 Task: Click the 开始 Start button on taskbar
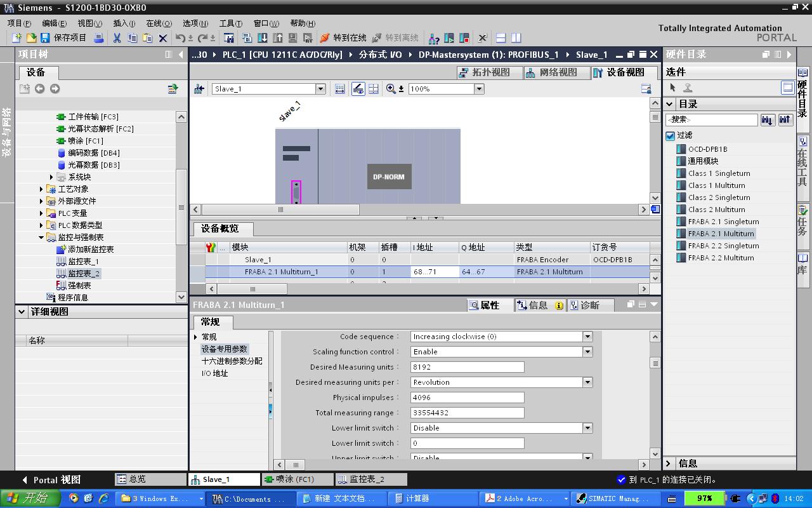[30, 498]
